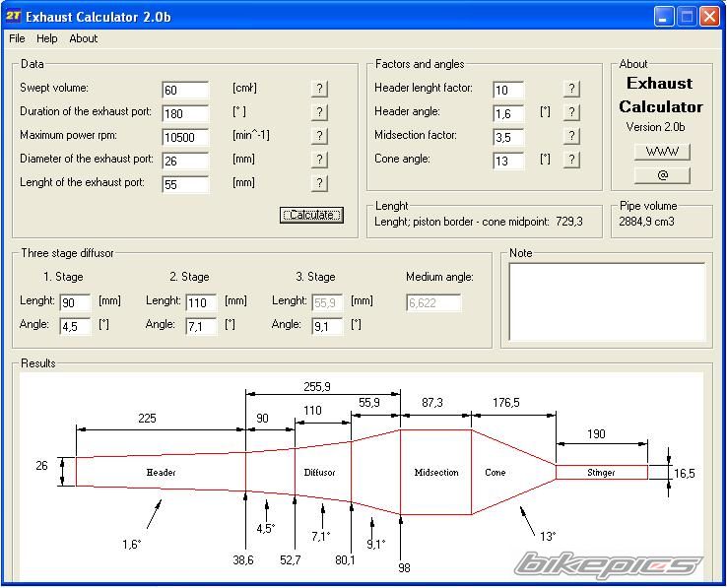Open help for Midsection factor
Screen dimensions: 727x588
[571, 135]
